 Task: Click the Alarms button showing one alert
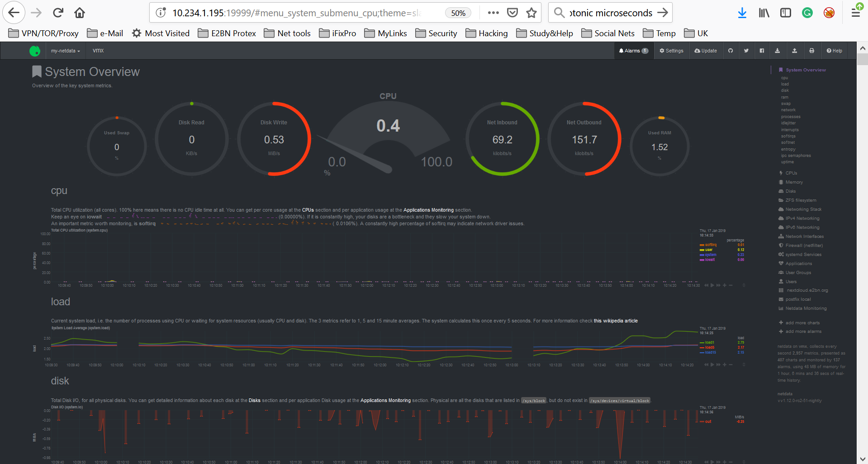633,51
